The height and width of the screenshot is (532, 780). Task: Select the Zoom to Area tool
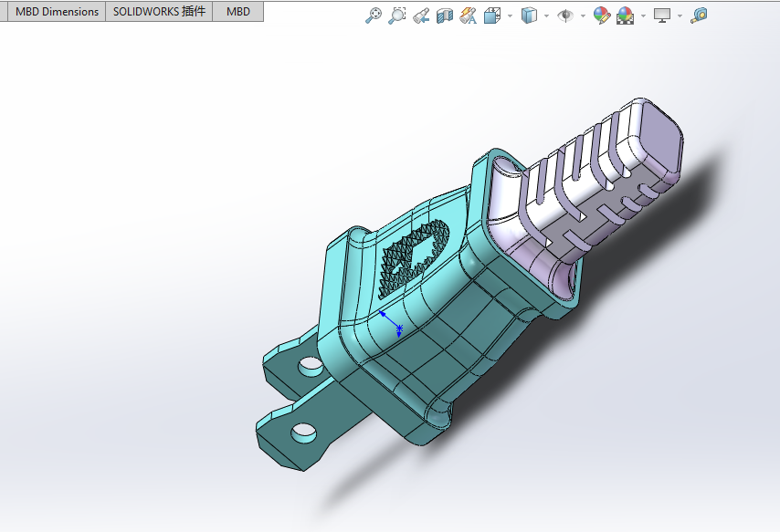coord(396,16)
